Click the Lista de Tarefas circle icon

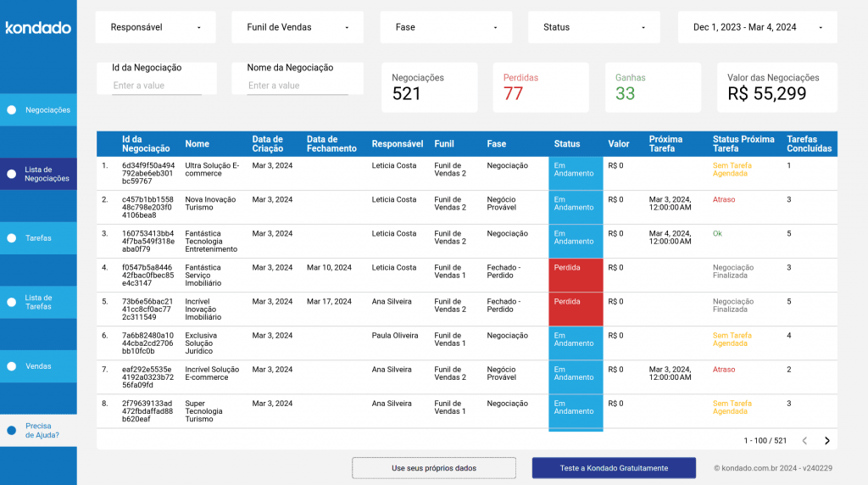click(x=12, y=302)
